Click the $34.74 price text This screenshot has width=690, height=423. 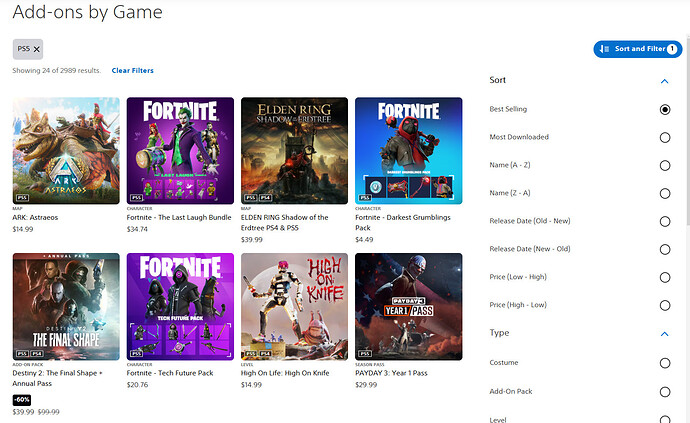click(137, 229)
